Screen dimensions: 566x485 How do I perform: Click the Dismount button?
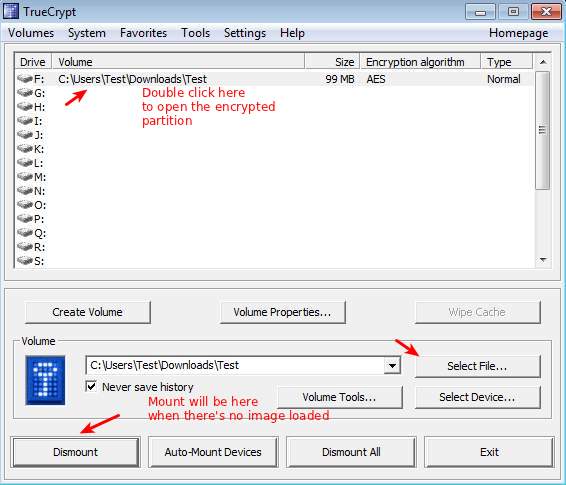(75, 452)
